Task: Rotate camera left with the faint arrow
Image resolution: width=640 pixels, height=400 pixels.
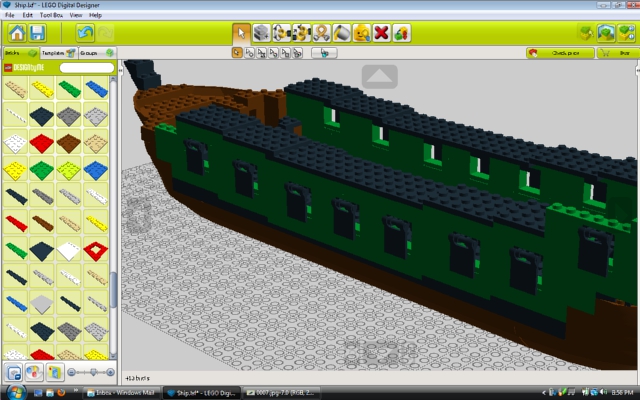Action: (x=139, y=215)
